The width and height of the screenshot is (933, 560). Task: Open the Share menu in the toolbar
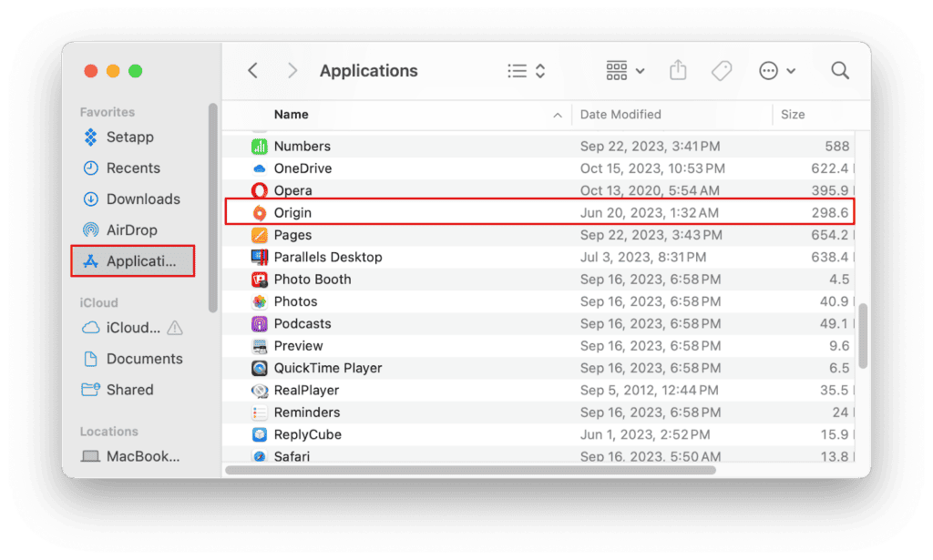click(678, 70)
